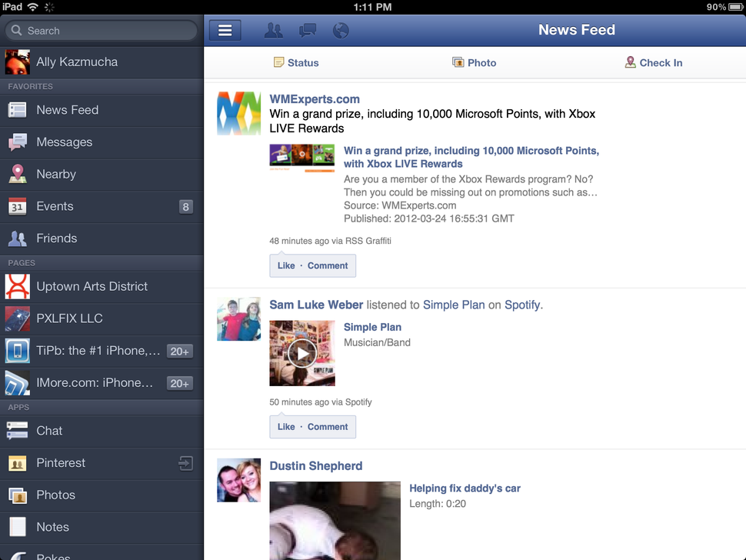The image size is (746, 560).
Task: Tap the Search field in the sidebar
Action: tap(100, 30)
